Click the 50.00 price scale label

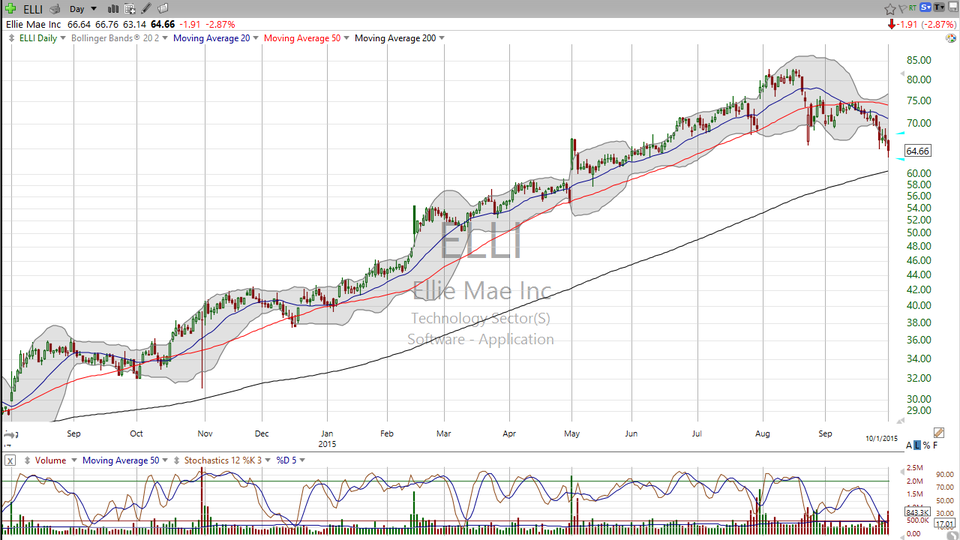pyautogui.click(x=919, y=233)
